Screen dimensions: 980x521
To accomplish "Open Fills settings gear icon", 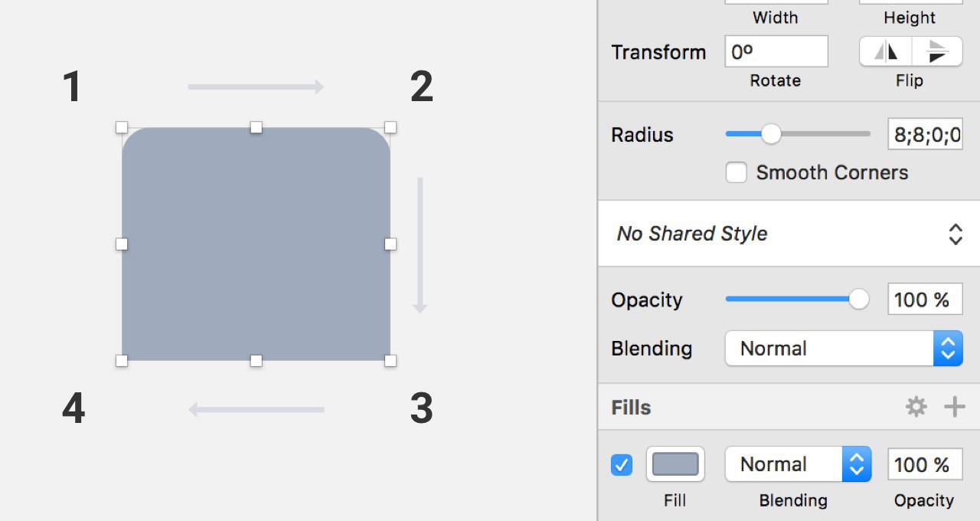I will pyautogui.click(x=916, y=407).
